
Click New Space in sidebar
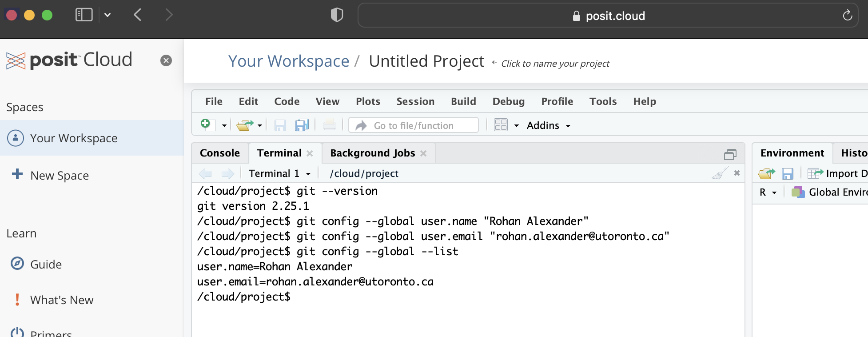click(x=59, y=176)
